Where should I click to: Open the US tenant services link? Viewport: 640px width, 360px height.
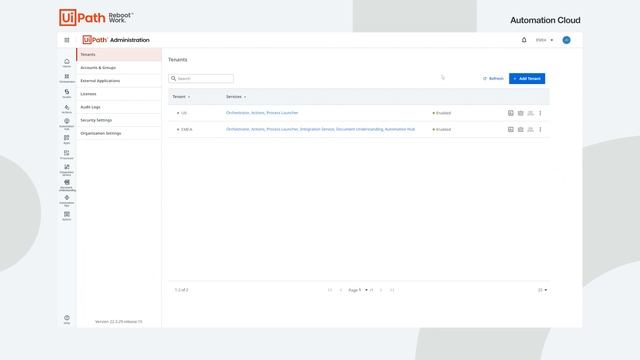(262, 113)
